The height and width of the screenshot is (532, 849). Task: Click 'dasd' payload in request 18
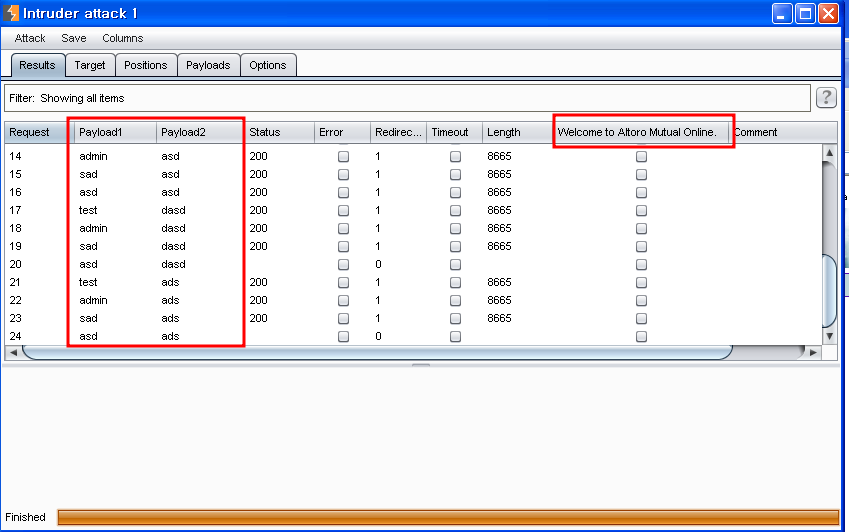tap(173, 228)
